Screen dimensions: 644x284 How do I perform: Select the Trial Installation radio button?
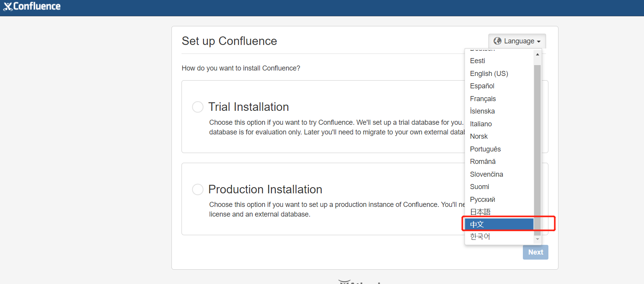click(198, 107)
